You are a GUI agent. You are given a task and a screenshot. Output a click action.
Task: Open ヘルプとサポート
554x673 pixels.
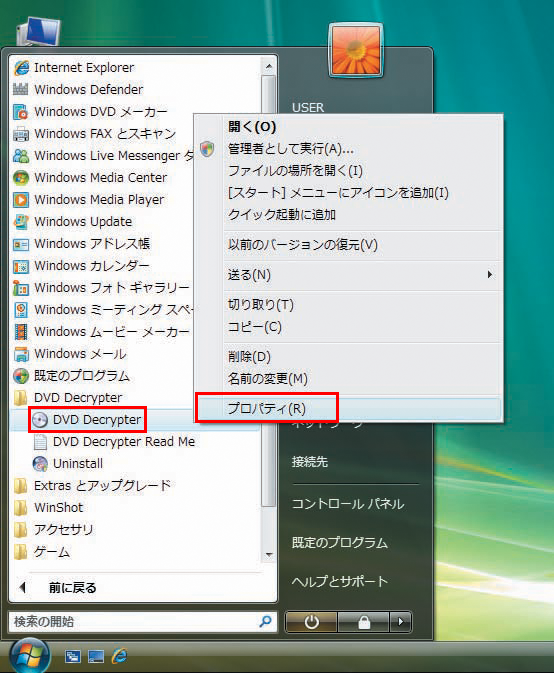coord(340,582)
